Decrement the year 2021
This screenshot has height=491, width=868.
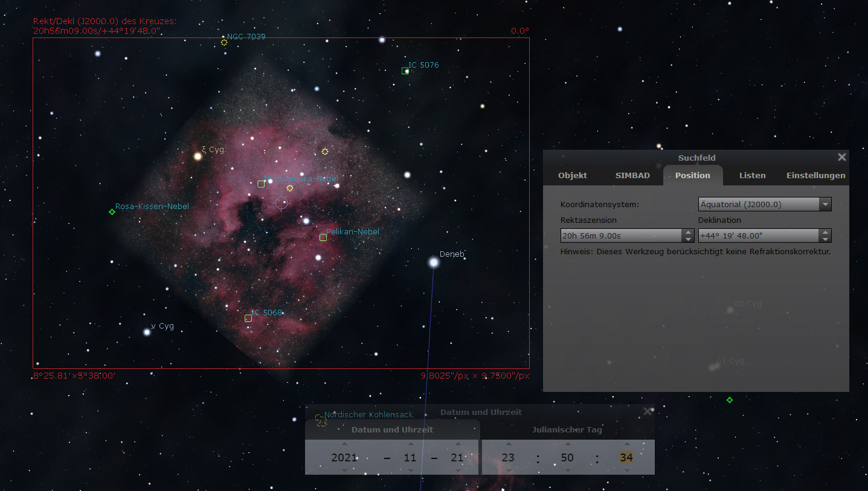pos(344,470)
